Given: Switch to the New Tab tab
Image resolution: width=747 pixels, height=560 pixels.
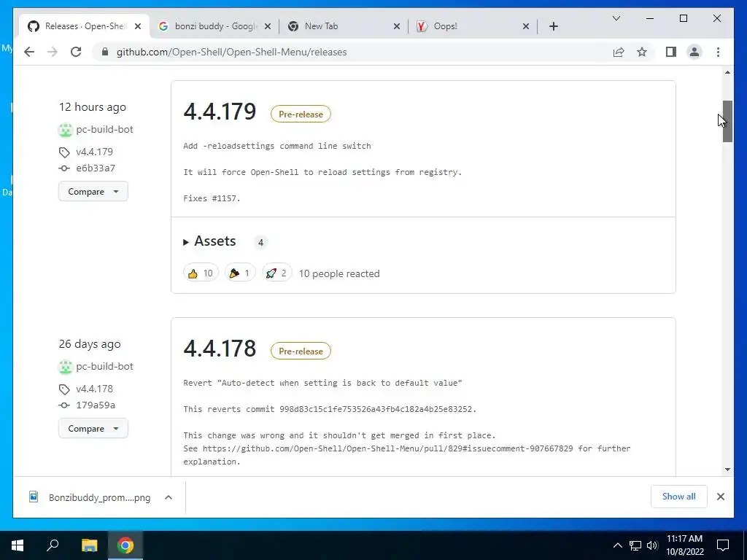Looking at the screenshot, I should pyautogui.click(x=344, y=26).
